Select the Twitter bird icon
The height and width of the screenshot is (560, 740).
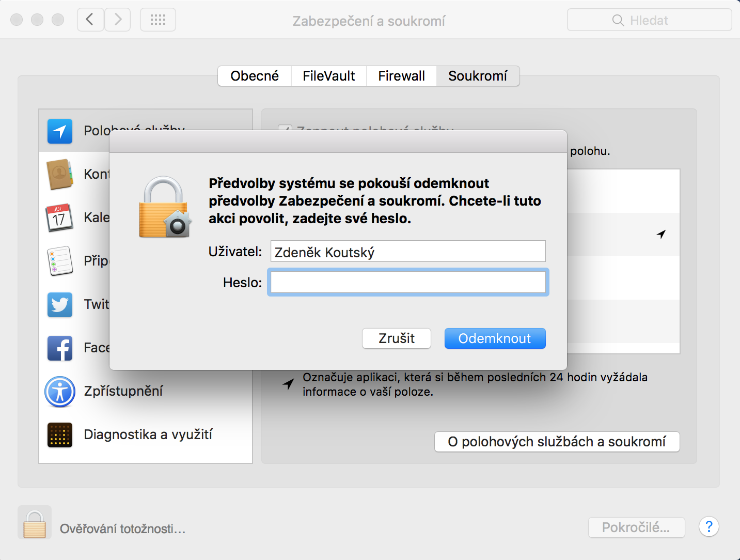pos(60,304)
